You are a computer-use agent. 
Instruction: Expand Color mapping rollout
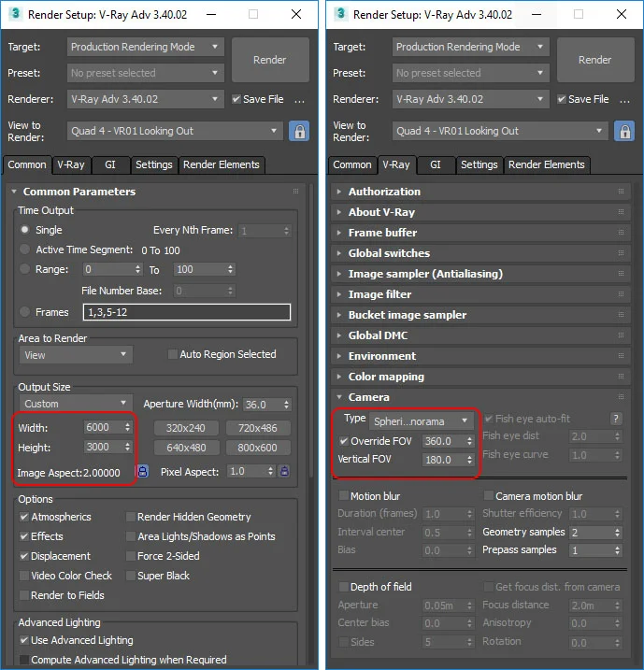(480, 377)
